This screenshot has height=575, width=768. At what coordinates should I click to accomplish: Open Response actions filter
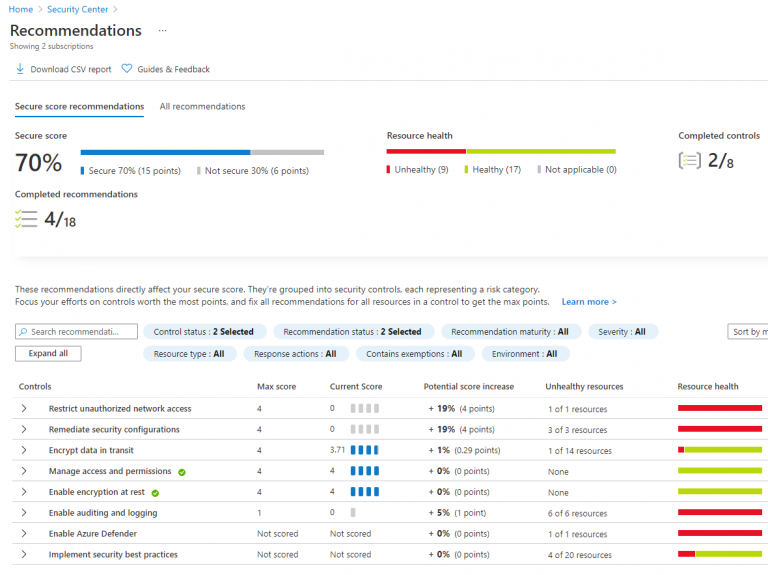point(296,354)
